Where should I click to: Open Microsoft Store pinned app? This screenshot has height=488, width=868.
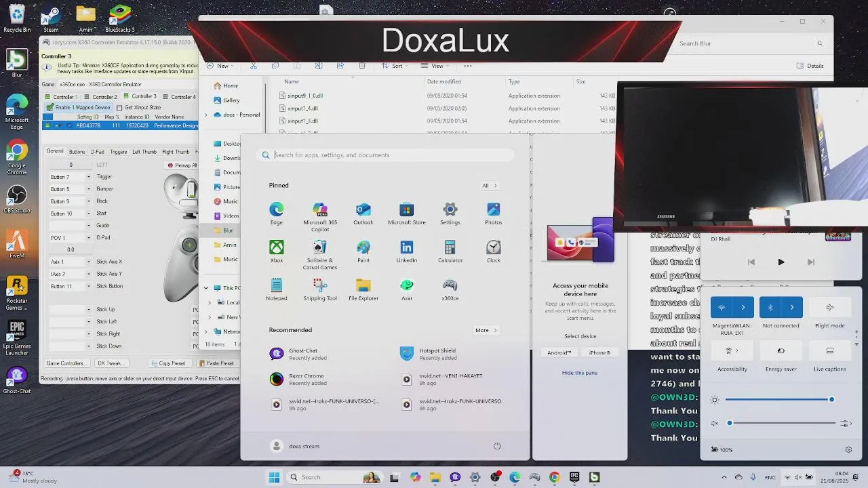(x=407, y=213)
